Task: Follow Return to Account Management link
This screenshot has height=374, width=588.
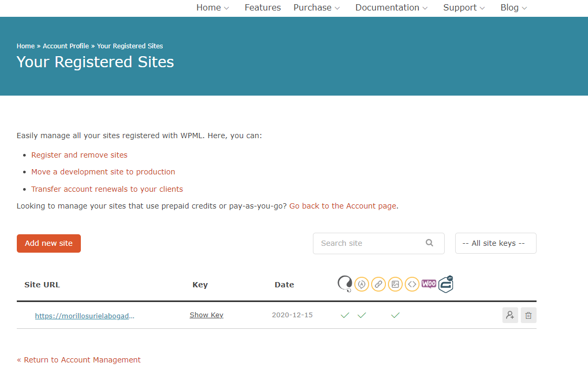Action: point(79,360)
